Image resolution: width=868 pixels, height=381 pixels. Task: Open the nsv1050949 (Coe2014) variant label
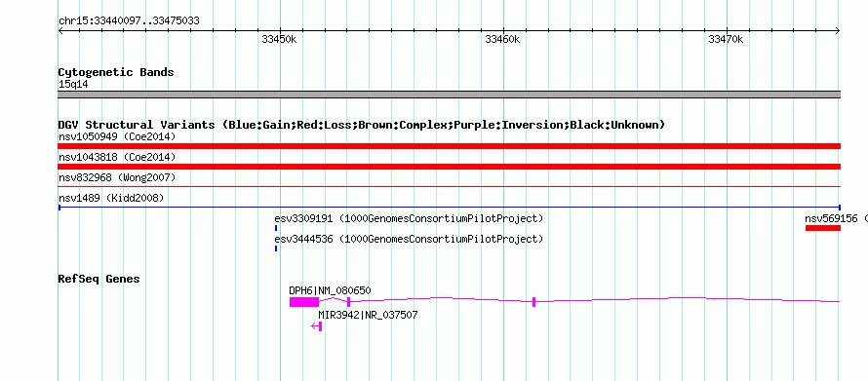[x=117, y=136]
